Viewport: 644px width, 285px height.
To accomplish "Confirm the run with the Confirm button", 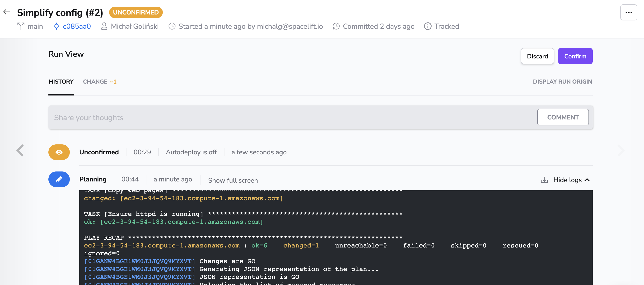I will click(575, 56).
